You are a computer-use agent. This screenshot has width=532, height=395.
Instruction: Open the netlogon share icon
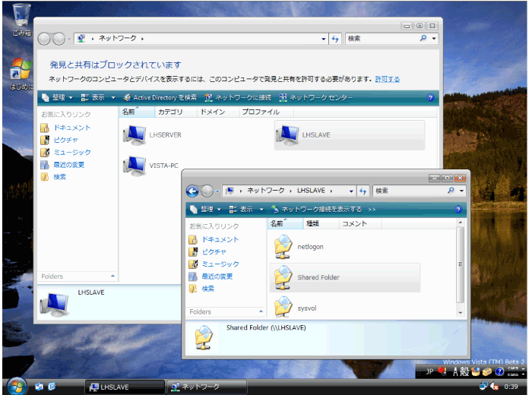(283, 246)
